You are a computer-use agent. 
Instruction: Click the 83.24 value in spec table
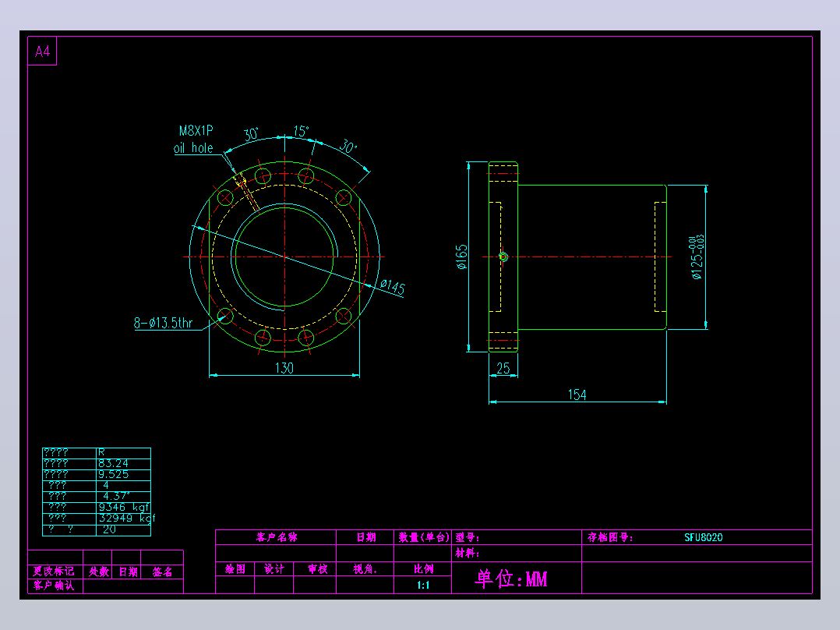[113, 463]
